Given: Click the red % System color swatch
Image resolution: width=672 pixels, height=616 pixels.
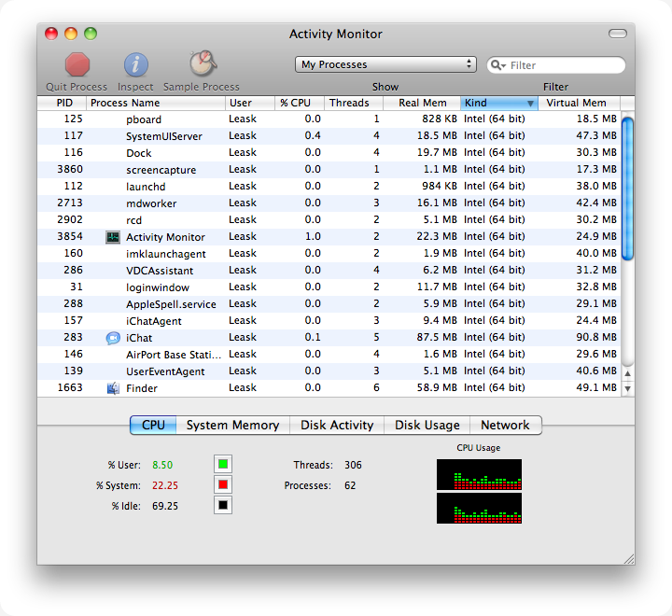Looking at the screenshot, I should [223, 484].
